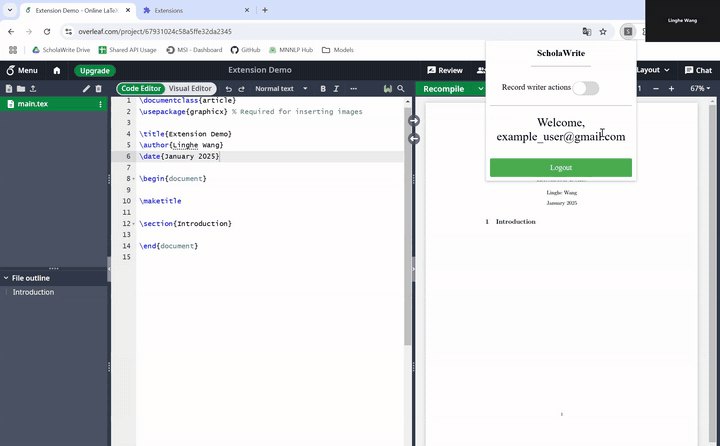Sync PDF location to code arrow

click(x=414, y=138)
